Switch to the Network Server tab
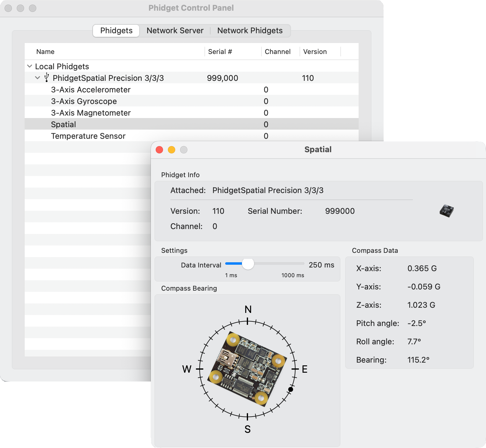Viewport: 486px width, 448px height. tap(175, 31)
